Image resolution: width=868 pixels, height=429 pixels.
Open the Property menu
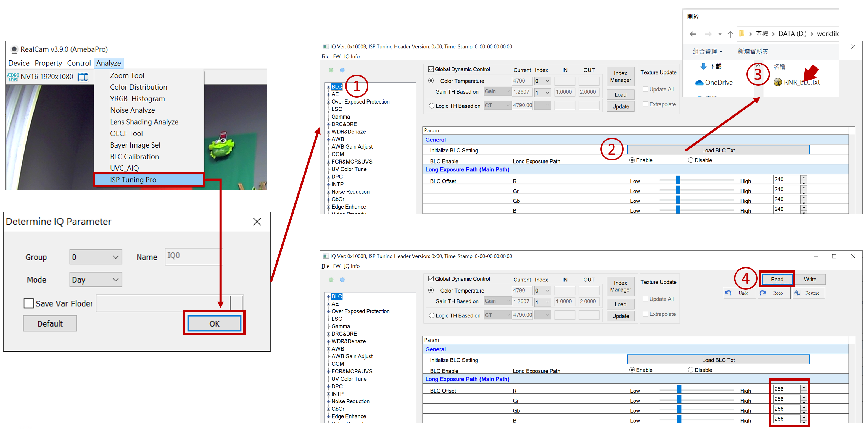tap(48, 63)
